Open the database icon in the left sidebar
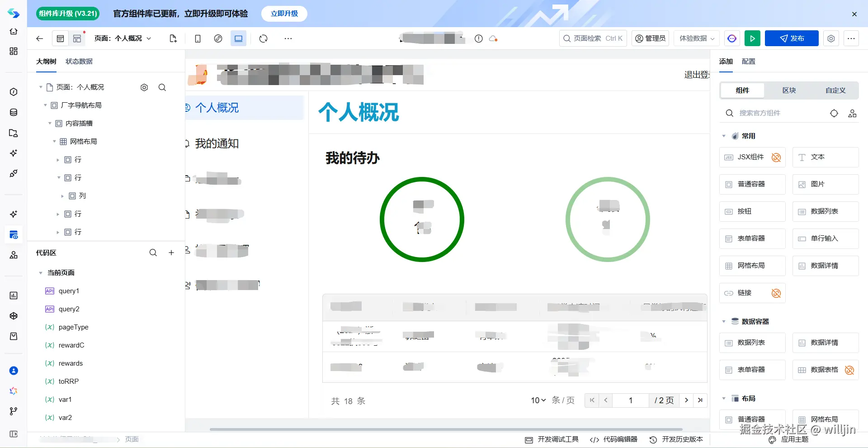The height and width of the screenshot is (448, 868). (x=14, y=112)
